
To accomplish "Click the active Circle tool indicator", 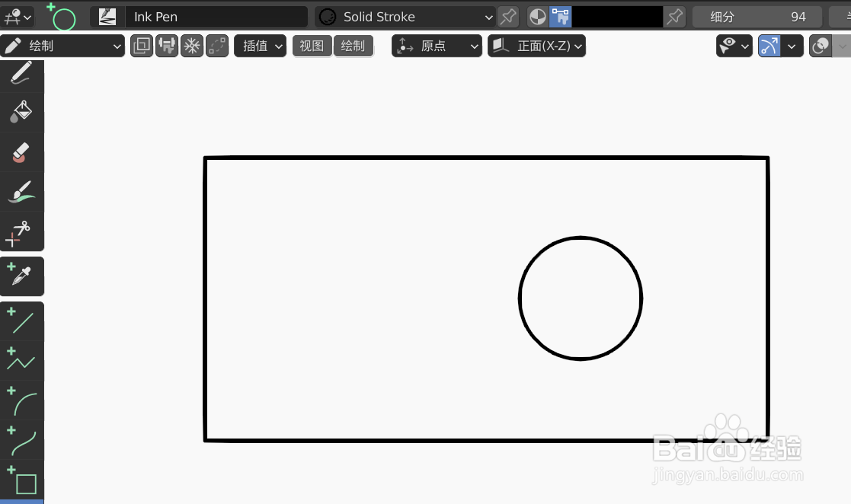I will tap(61, 17).
